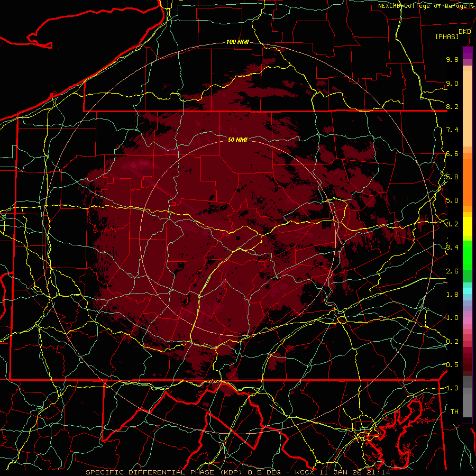Click the 50 NMI range ring label
Screen dimensions: 476x476
click(237, 140)
